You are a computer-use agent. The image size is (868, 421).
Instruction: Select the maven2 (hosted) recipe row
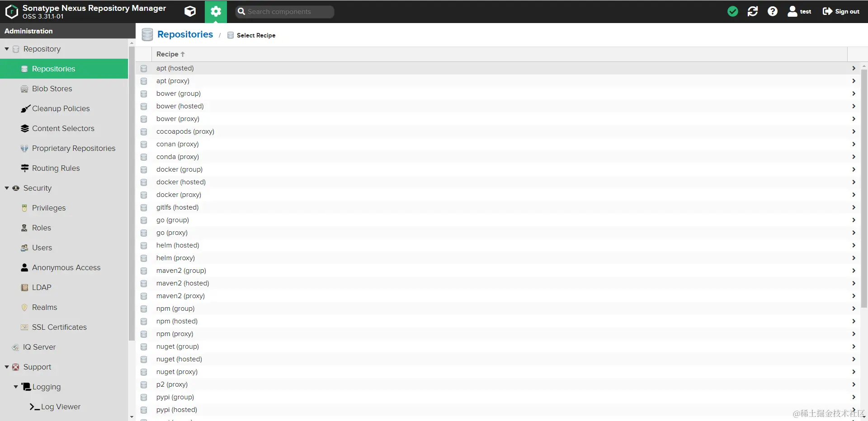[498, 283]
